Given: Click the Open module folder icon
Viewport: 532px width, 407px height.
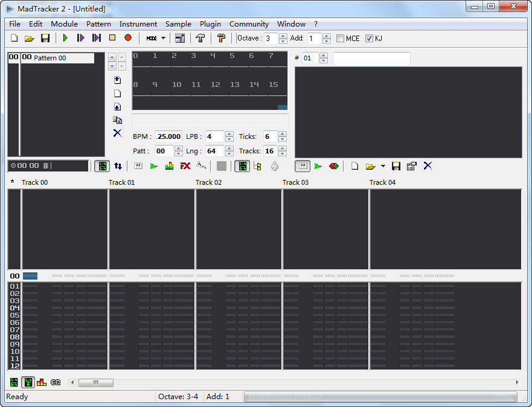Looking at the screenshot, I should 30,38.
